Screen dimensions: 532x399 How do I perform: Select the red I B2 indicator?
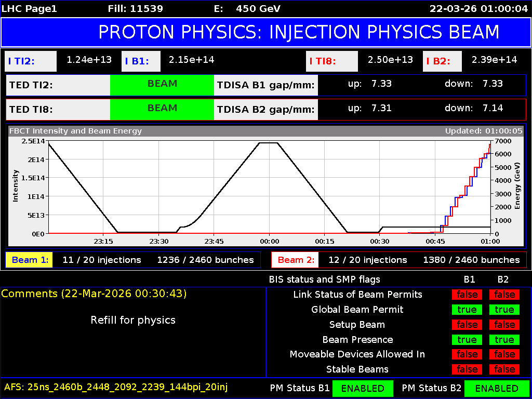pyautogui.click(x=442, y=61)
